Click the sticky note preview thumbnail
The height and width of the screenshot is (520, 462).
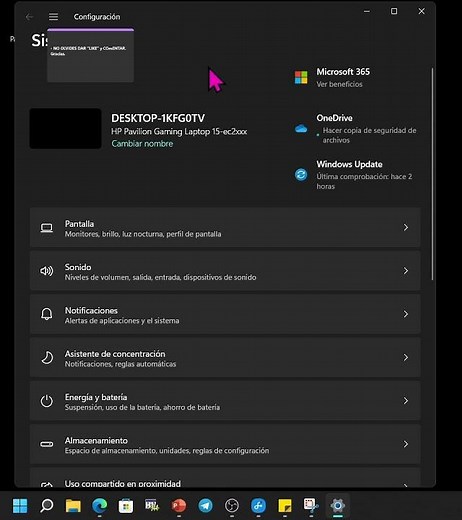[90, 55]
